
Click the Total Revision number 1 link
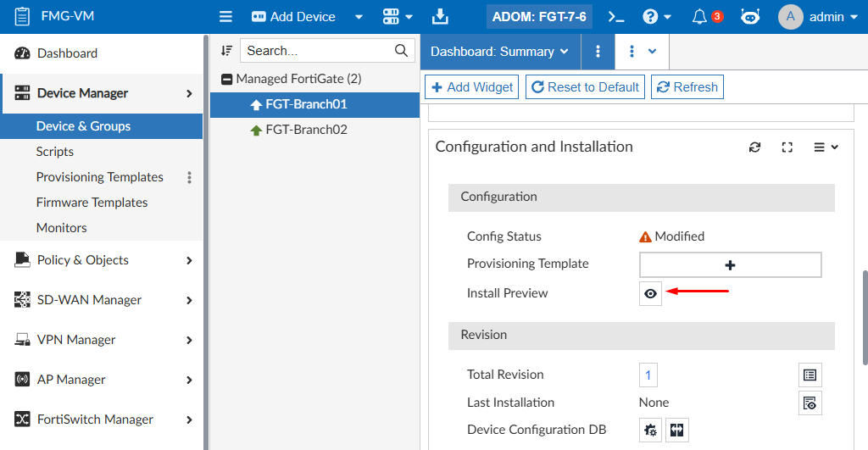[x=648, y=375]
